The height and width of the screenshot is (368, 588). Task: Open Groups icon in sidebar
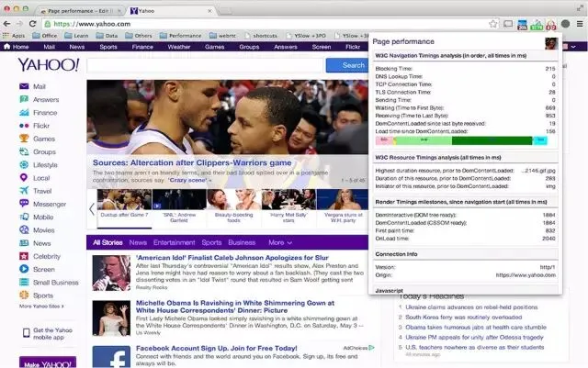click(x=24, y=151)
